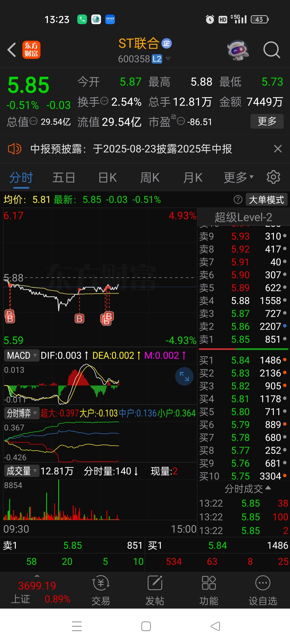This screenshot has height=644, width=290.
Task: Open the 中报预披露 announcement text
Action: click(x=131, y=149)
